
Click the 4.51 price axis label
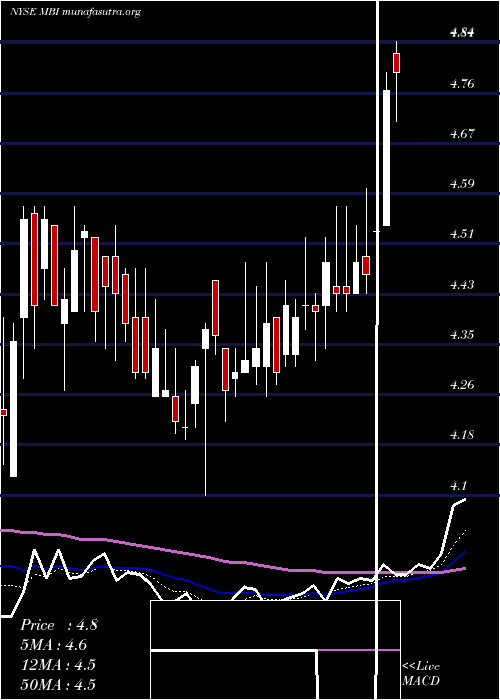[x=462, y=234]
